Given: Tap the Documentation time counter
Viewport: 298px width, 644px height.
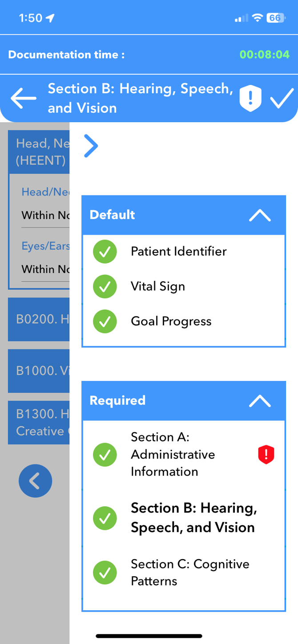Looking at the screenshot, I should pos(264,55).
